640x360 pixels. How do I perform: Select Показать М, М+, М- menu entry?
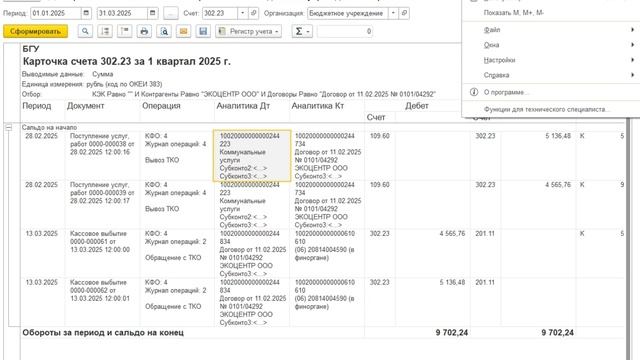point(513,13)
